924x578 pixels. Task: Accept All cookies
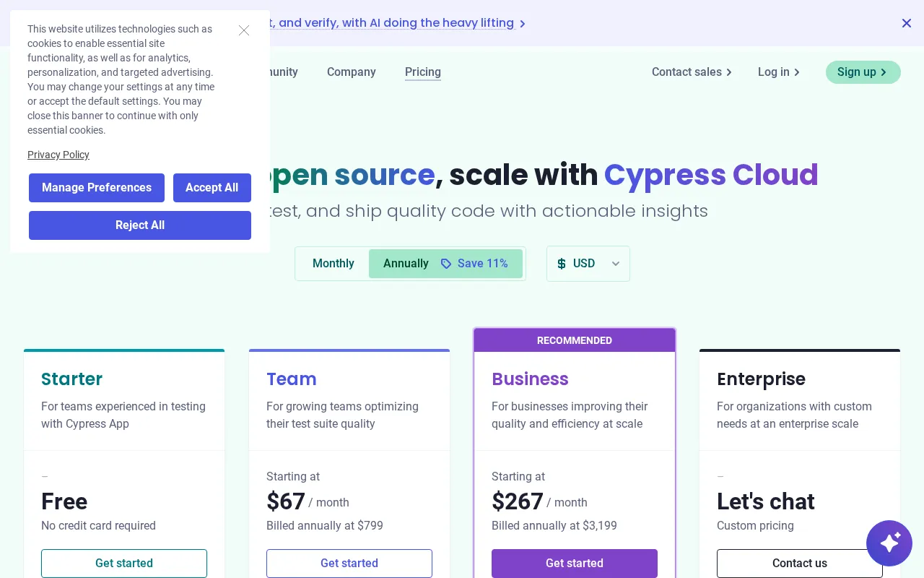point(212,188)
